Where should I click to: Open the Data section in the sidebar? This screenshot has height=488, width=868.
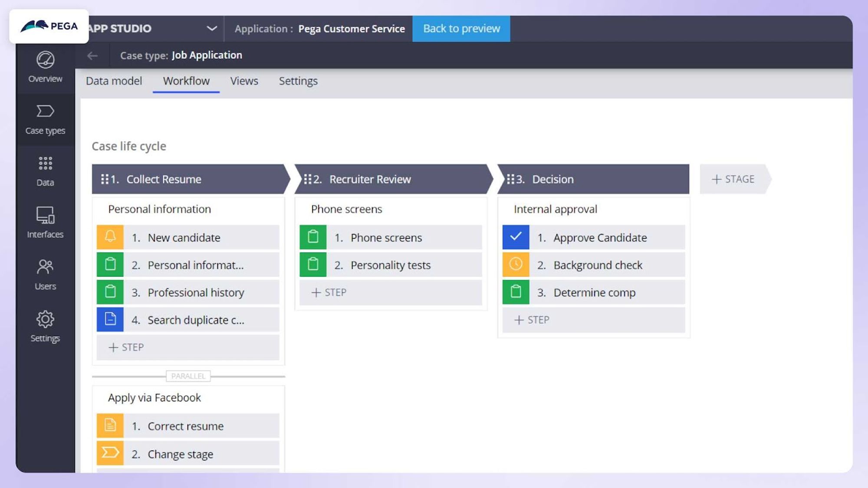pyautogui.click(x=45, y=171)
